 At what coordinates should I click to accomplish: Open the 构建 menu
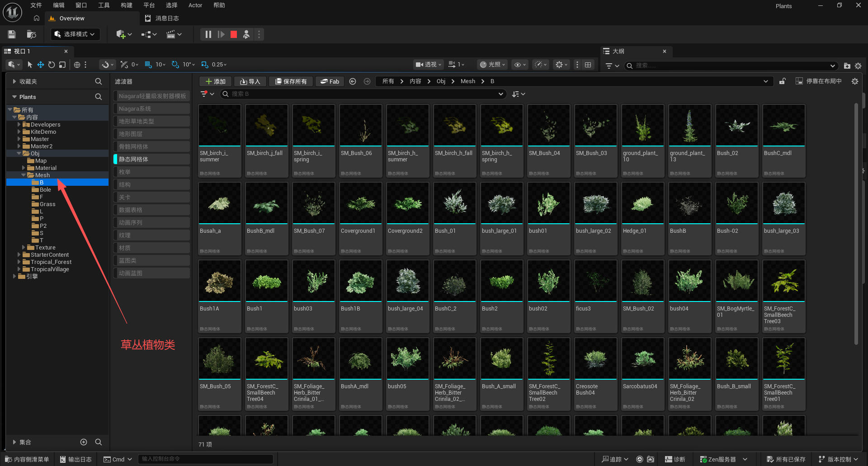pyautogui.click(x=127, y=5)
